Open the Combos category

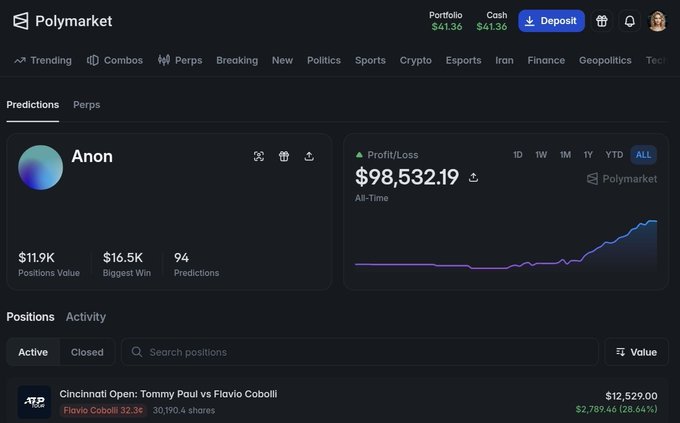tap(115, 60)
